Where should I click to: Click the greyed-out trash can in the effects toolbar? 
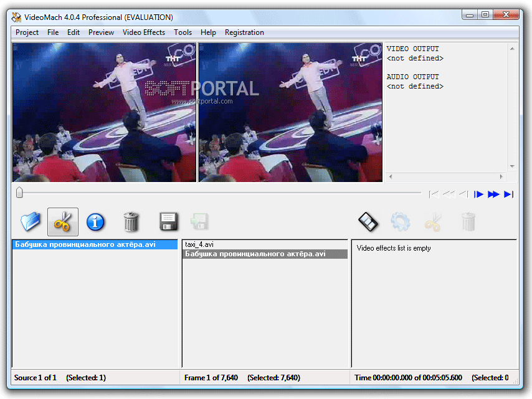click(468, 222)
